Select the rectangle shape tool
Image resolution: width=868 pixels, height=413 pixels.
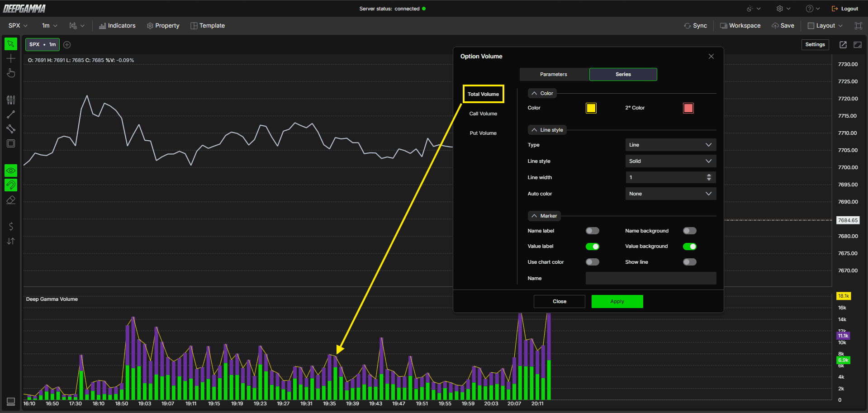[11, 143]
